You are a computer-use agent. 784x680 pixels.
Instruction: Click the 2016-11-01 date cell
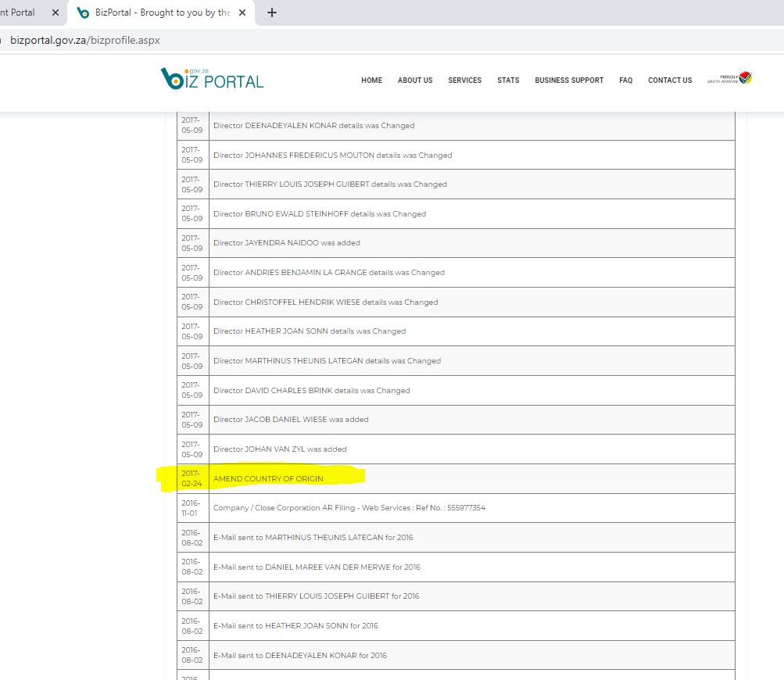click(192, 508)
